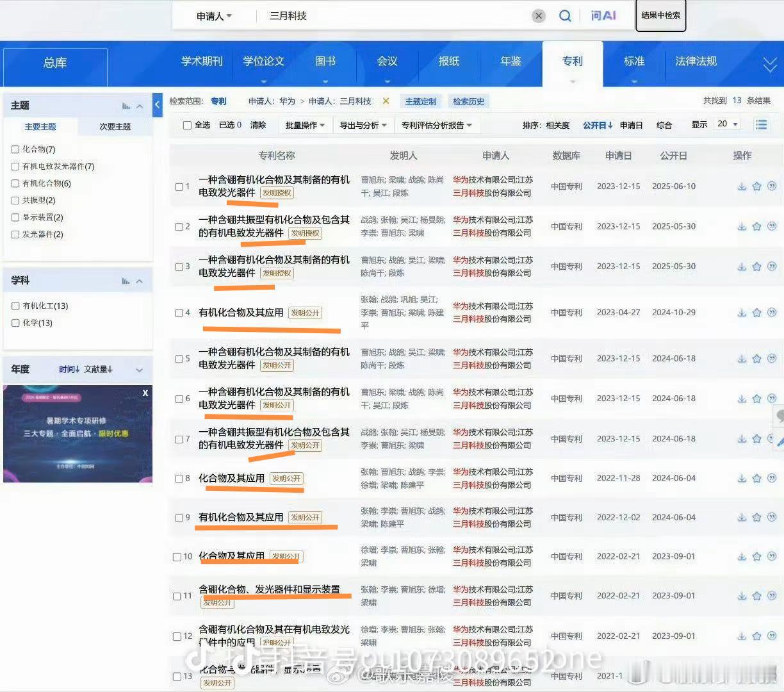
Task: Run search with the magnifier icon
Action: tap(565, 16)
